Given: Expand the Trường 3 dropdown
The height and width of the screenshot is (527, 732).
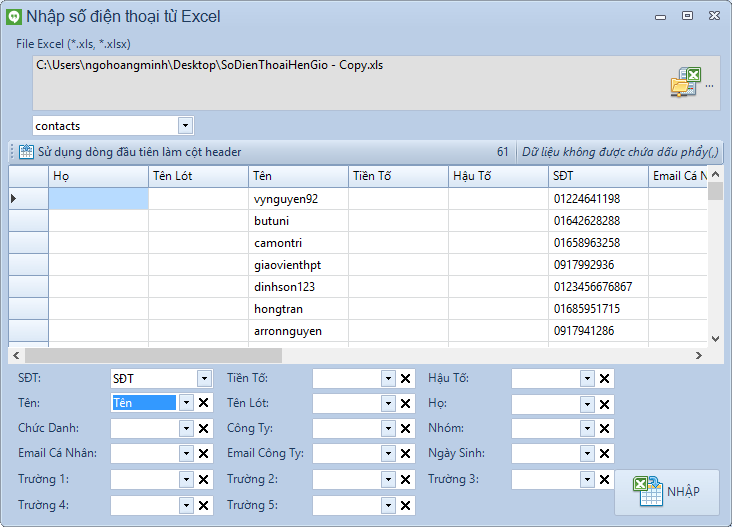Looking at the screenshot, I should pyautogui.click(x=587, y=479).
